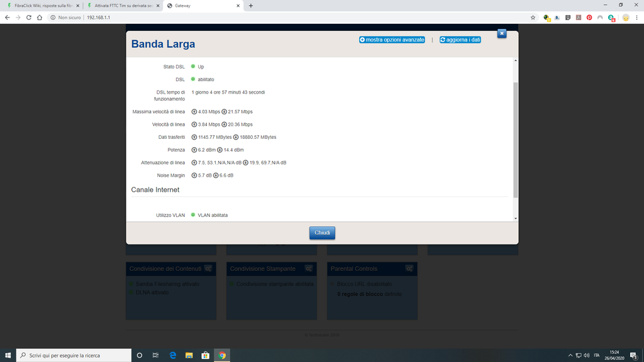This screenshot has height=362, width=644.
Task: Click the dialog's vertical scrollbar thumb
Action: pyautogui.click(x=516, y=140)
